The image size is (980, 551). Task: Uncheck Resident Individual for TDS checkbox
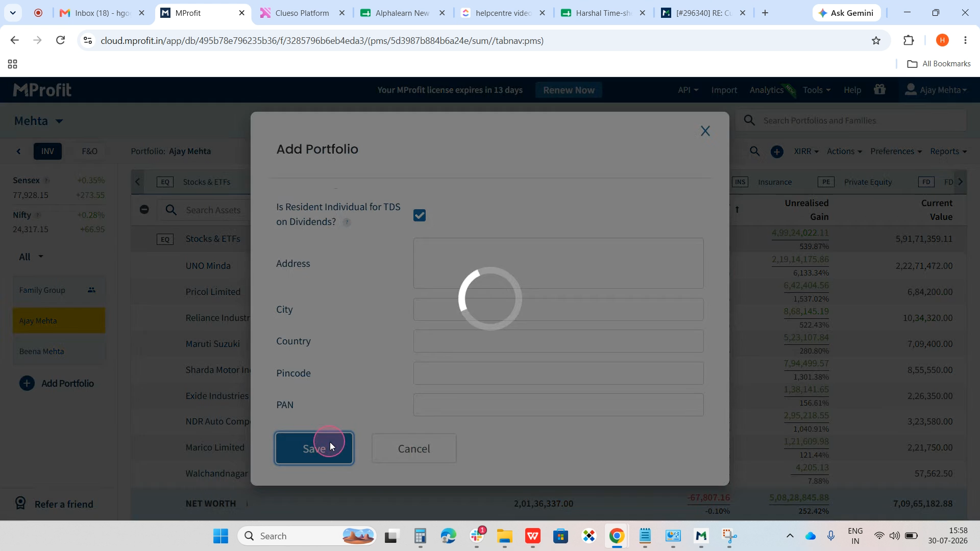point(420,215)
